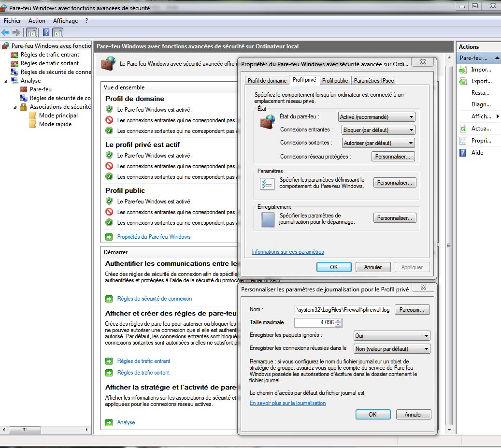This screenshot has width=501, height=448.
Task: Open En savoir plus sur la journalisation link
Action: pos(287,403)
